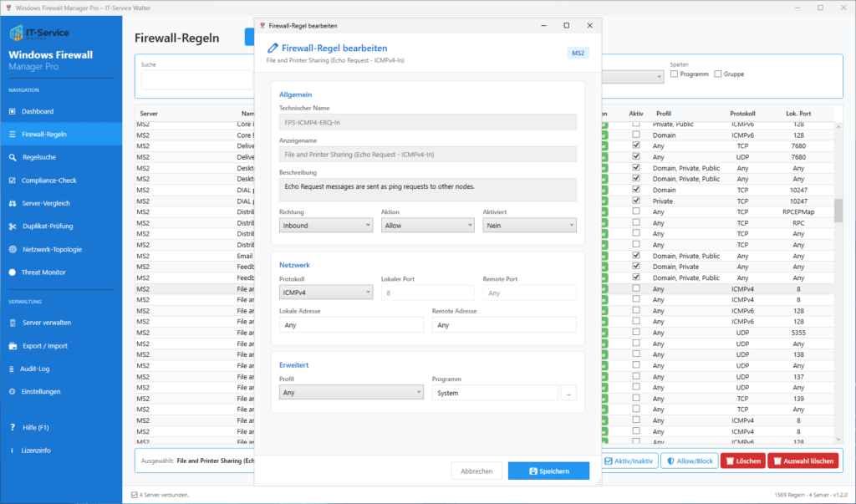Open the Richtung dropdown showing Inbound

pos(325,225)
